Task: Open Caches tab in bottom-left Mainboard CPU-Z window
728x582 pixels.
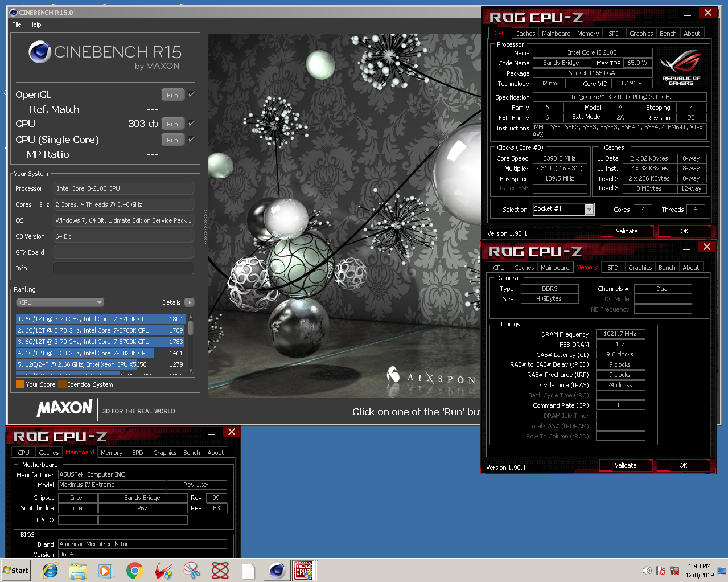Action: pos(48,453)
